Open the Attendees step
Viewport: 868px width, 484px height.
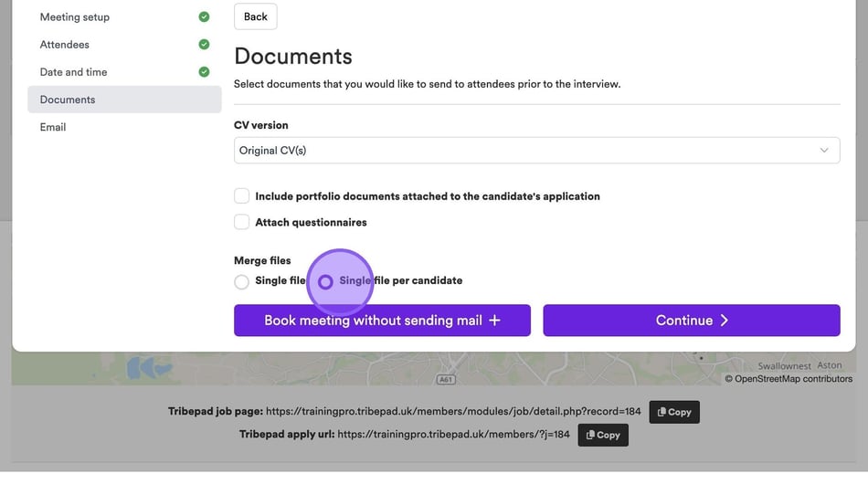click(65, 45)
